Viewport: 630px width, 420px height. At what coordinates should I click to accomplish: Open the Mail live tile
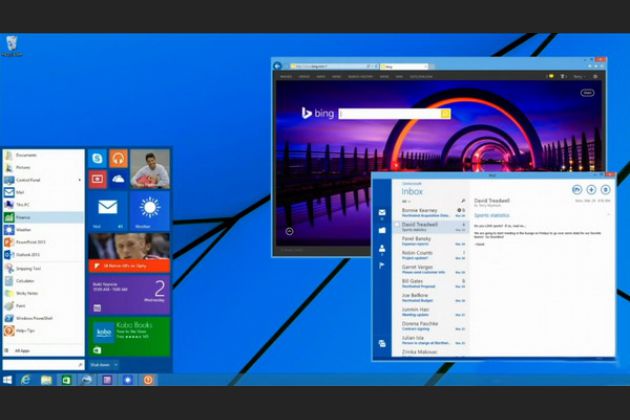coord(107,211)
